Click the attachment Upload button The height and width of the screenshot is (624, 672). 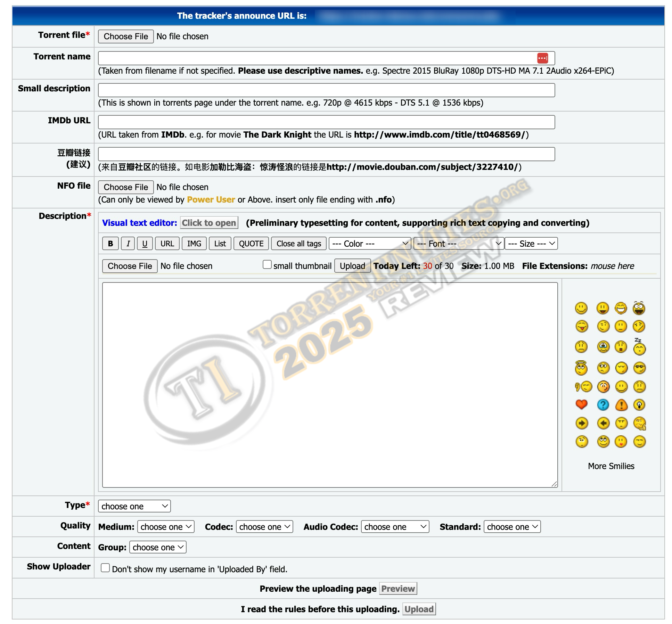point(352,266)
